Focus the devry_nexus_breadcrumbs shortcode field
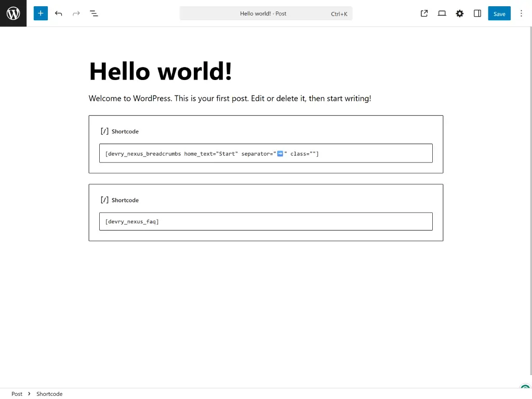This screenshot has width=532, height=399. 265,153
